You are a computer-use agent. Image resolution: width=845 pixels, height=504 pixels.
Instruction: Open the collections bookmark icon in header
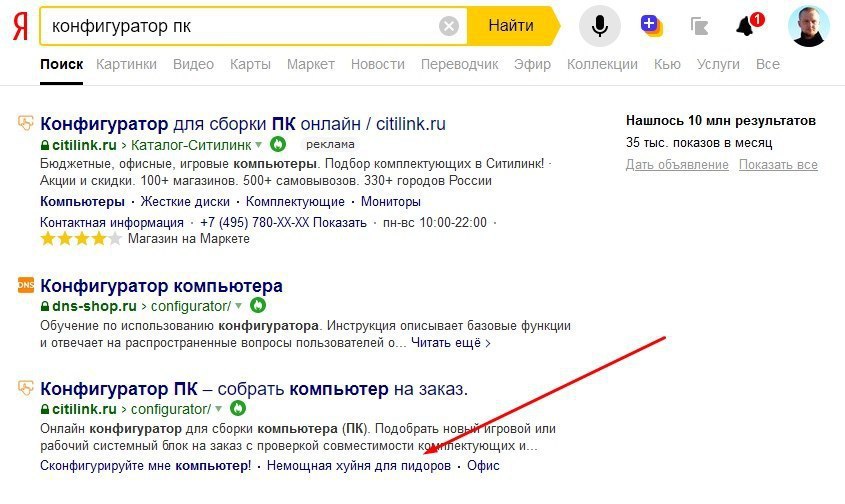pyautogui.click(x=699, y=26)
